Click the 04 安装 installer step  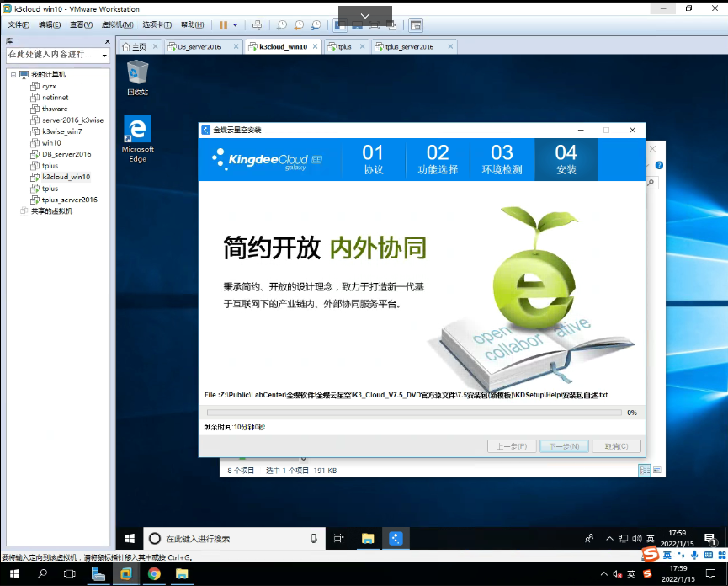click(566, 159)
